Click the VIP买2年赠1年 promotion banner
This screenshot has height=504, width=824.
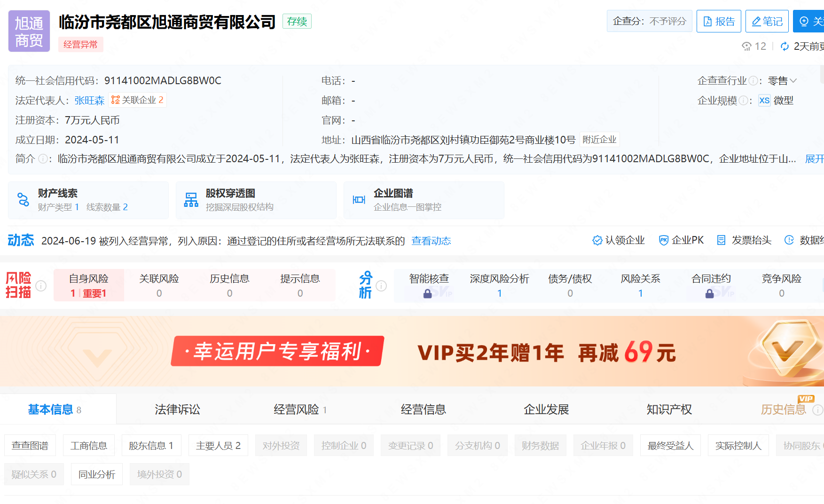tap(412, 351)
